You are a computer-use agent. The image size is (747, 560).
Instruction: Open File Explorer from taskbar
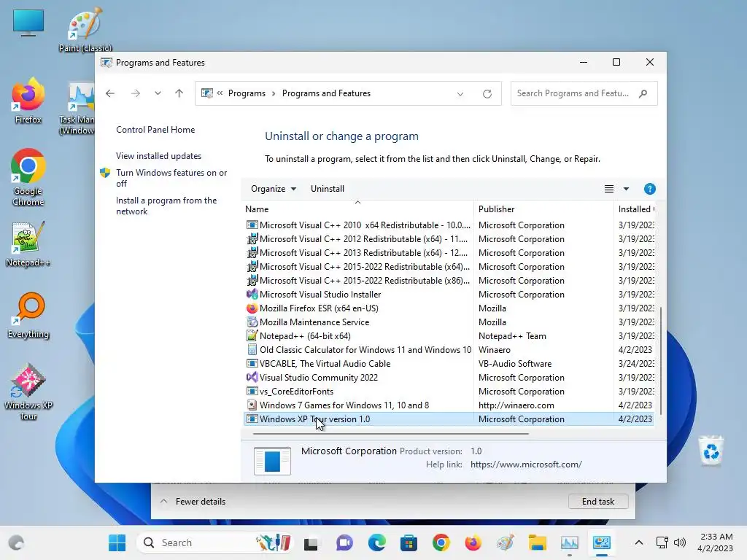pyautogui.click(x=538, y=542)
